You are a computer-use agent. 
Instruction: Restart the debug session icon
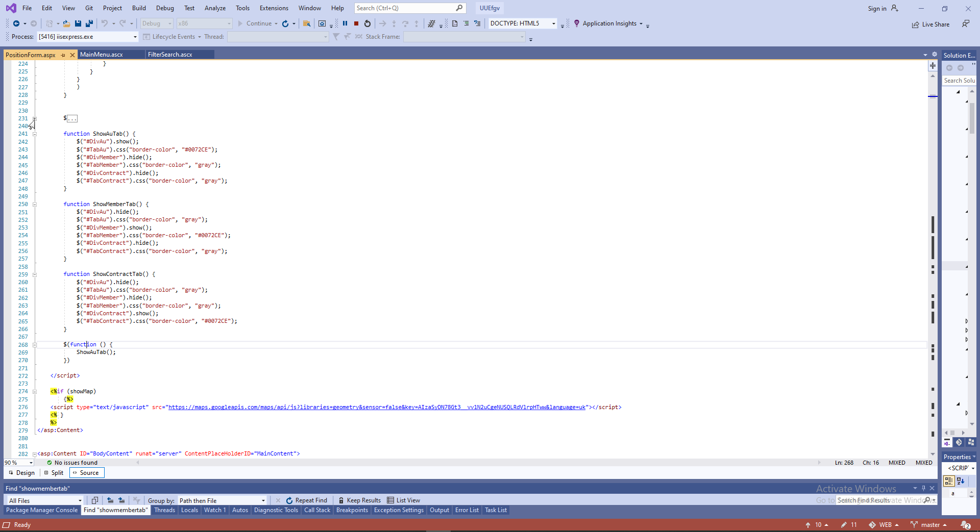point(367,23)
